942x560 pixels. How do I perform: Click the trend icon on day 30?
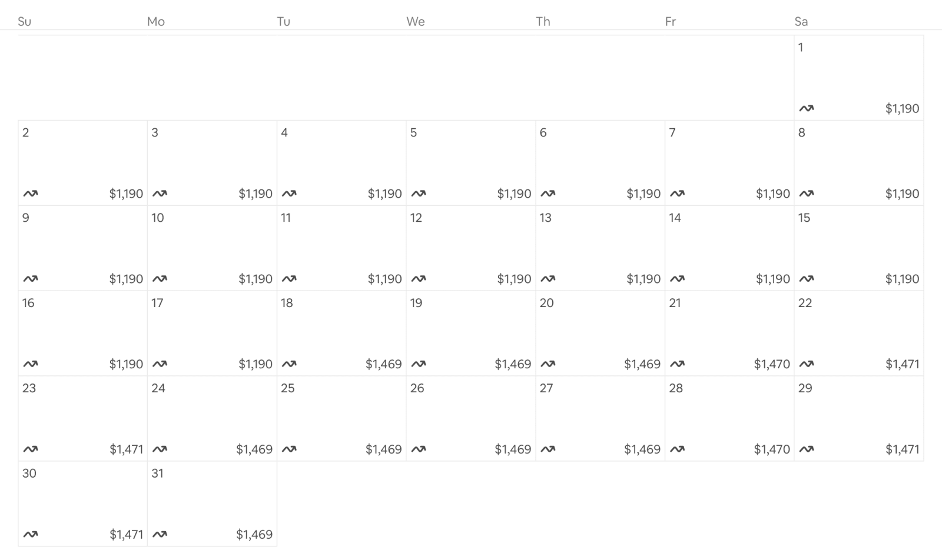[31, 535]
